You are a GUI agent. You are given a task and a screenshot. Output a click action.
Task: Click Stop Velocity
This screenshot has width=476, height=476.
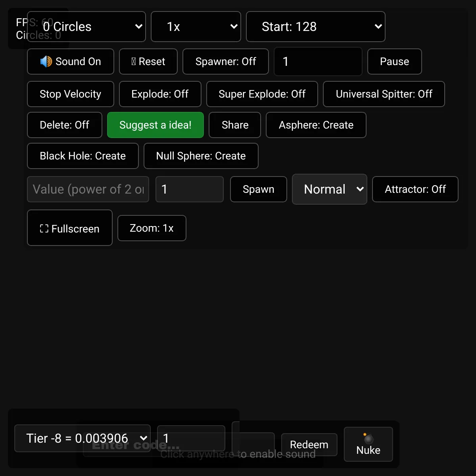(x=71, y=94)
